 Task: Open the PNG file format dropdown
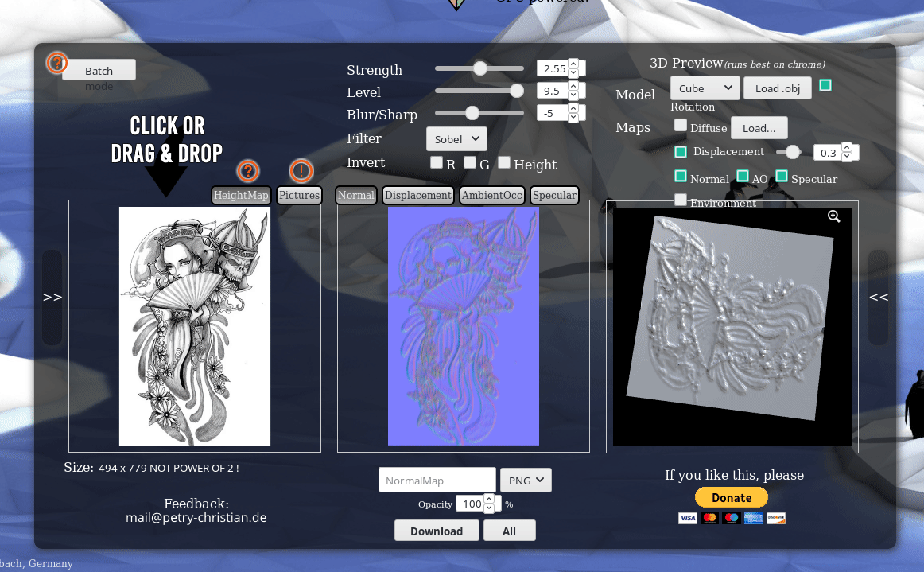click(x=526, y=480)
